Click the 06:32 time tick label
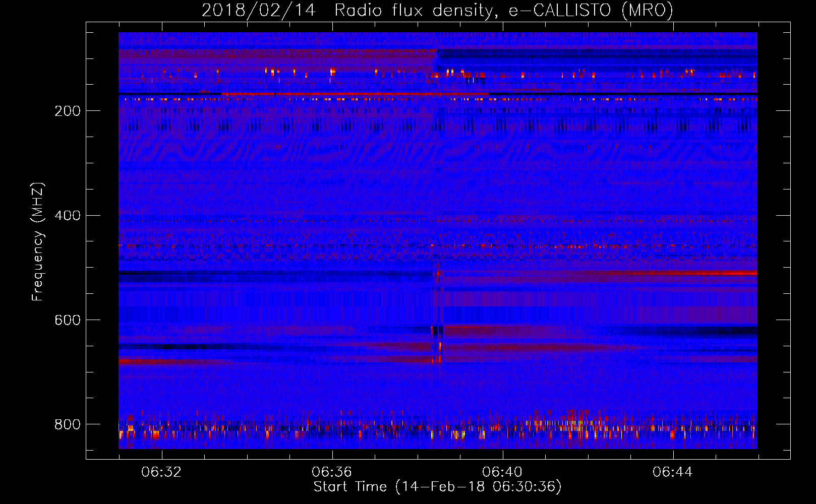Screen dimensions: 816x504 click(x=161, y=472)
